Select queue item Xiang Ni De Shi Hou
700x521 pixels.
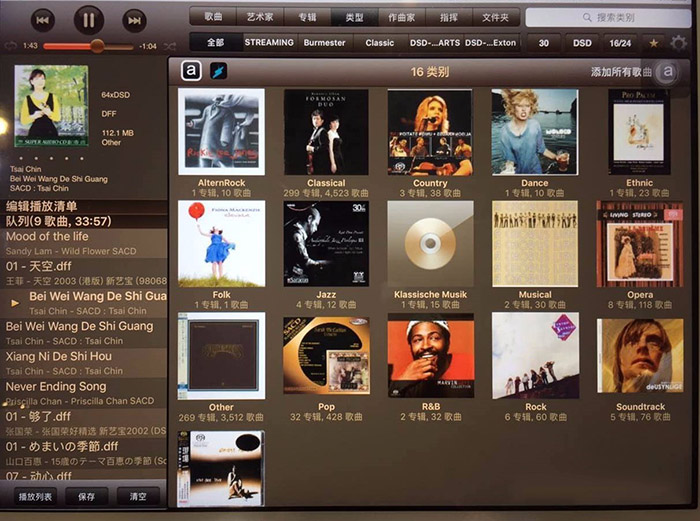(x=84, y=363)
